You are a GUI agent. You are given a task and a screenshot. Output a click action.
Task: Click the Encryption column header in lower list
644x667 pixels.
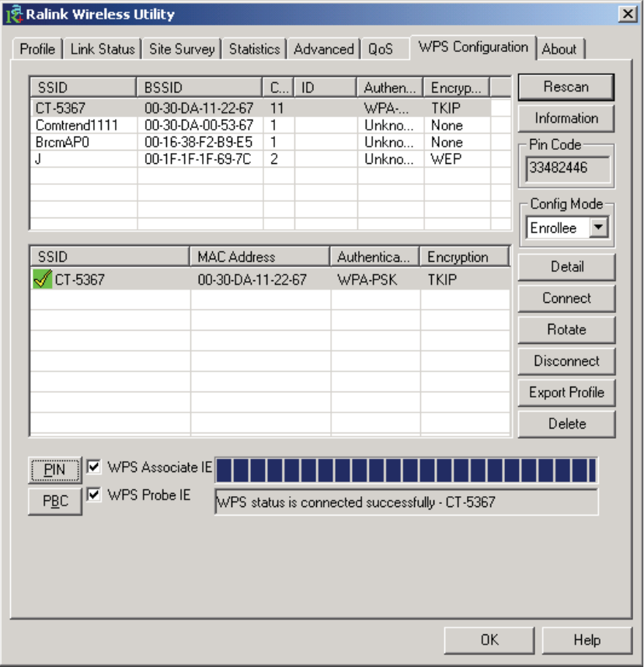coord(465,257)
